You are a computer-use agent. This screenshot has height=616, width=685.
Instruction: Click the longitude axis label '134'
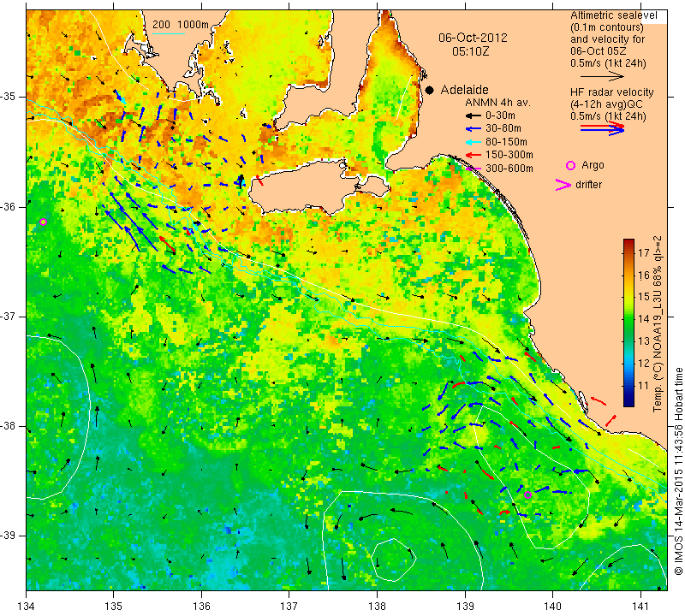click(27, 607)
